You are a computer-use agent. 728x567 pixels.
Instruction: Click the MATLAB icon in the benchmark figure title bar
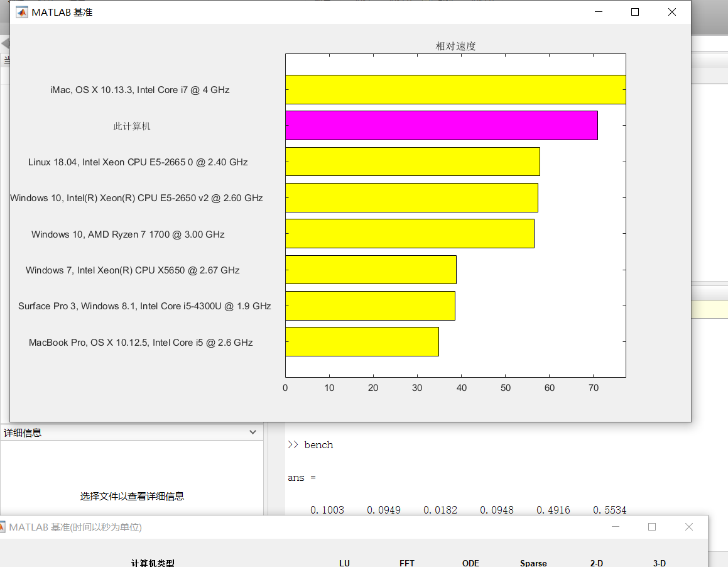click(x=21, y=12)
